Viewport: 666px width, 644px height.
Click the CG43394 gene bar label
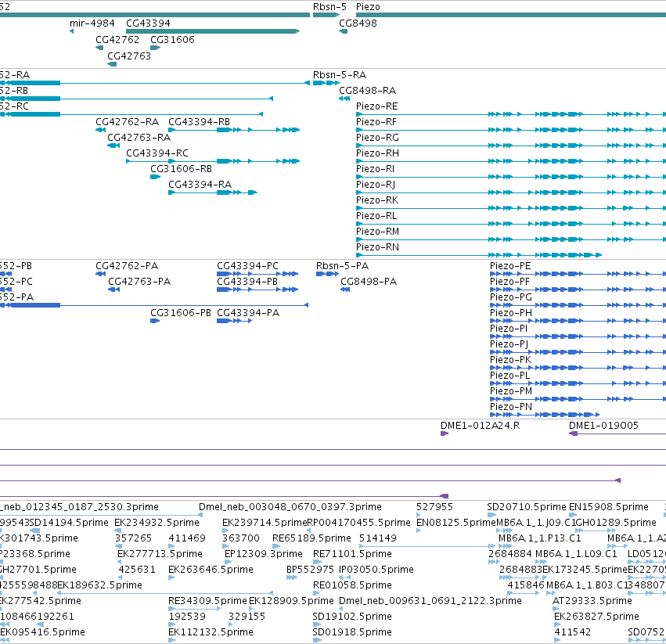148,23
